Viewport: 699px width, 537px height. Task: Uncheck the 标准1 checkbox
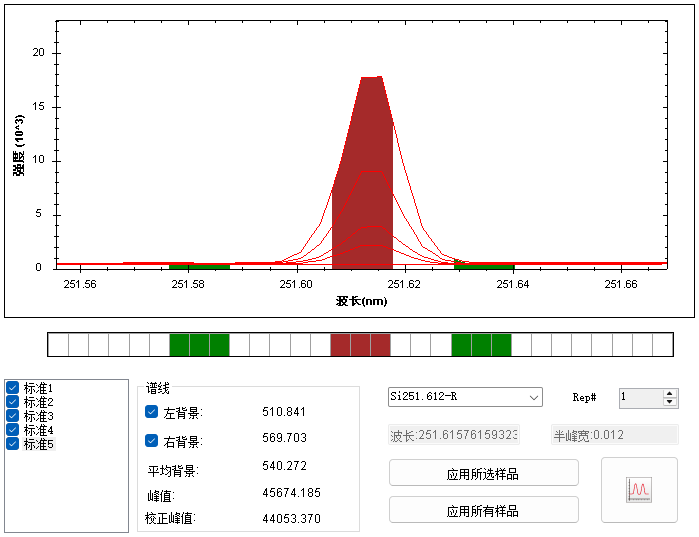[12, 388]
